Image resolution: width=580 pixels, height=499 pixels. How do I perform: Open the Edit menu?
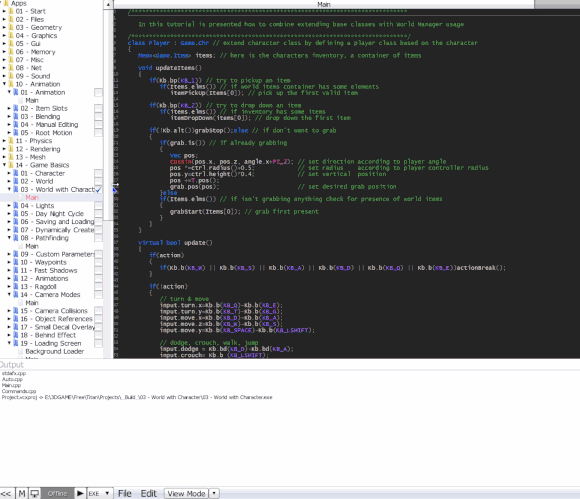pos(149,493)
